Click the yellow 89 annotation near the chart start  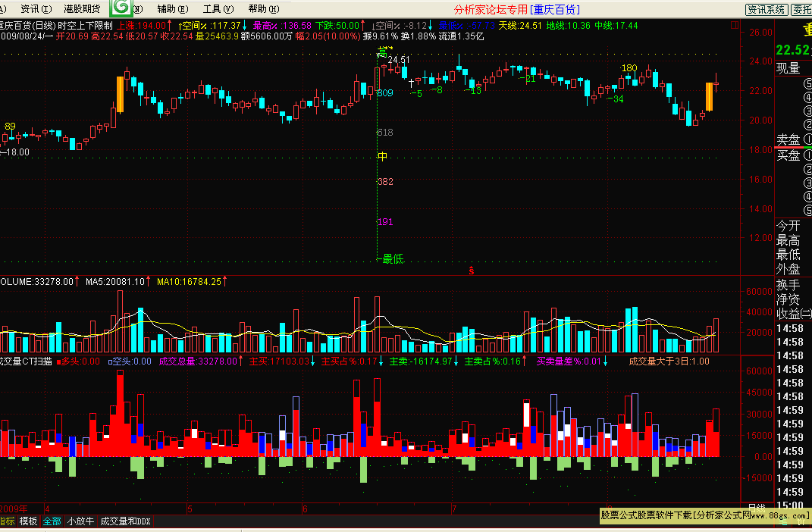tap(10, 127)
